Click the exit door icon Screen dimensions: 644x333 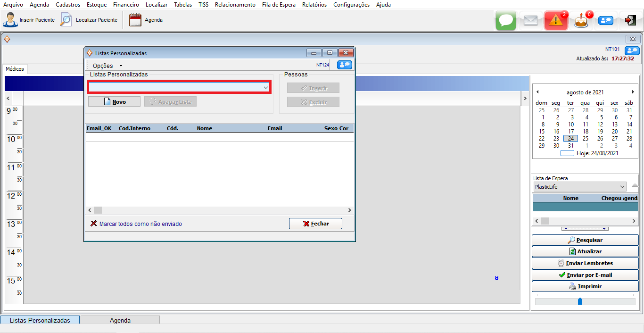coord(630,20)
